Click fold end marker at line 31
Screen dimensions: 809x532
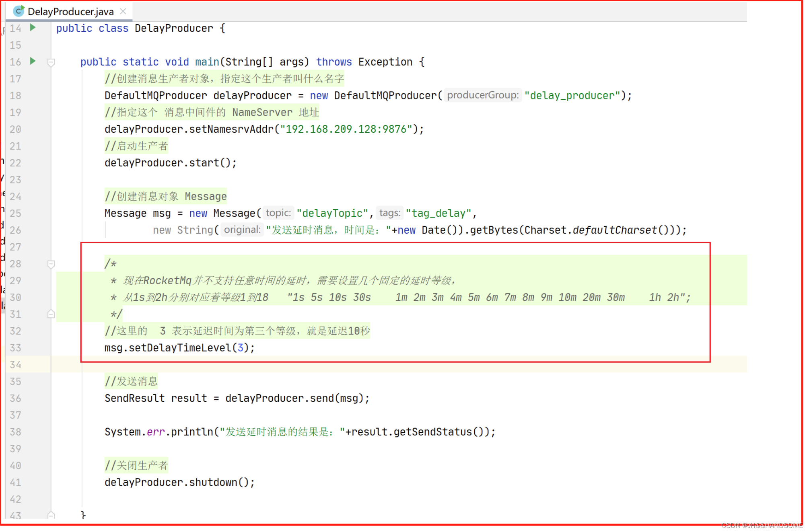[51, 314]
